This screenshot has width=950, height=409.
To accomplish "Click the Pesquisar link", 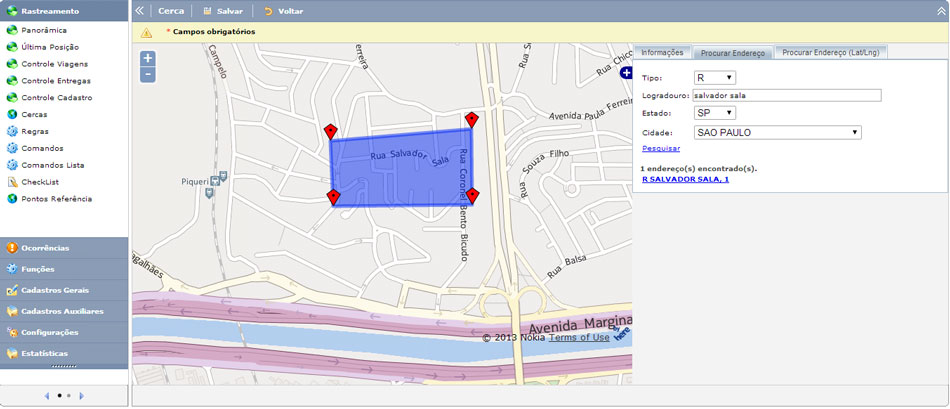I will [x=661, y=148].
